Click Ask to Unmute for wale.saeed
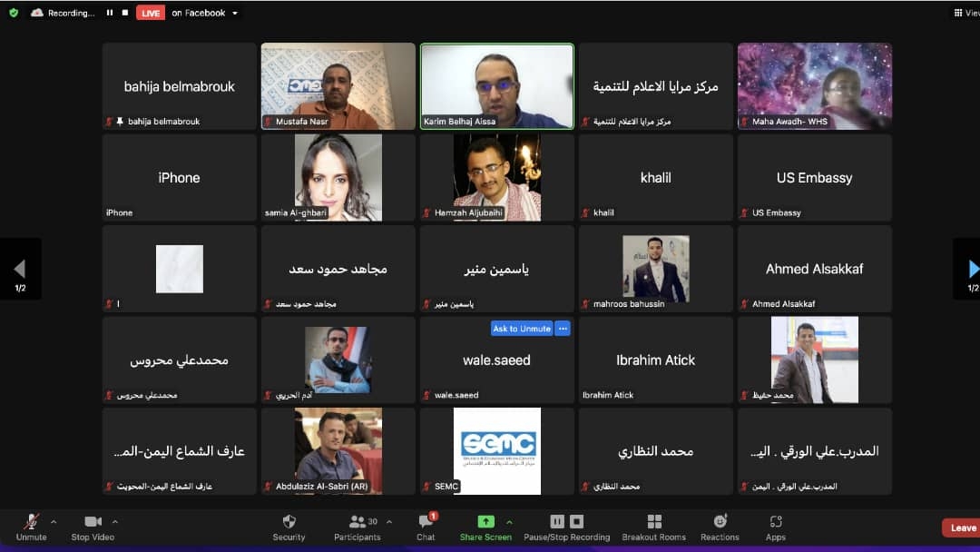Screen dimensions: 980x552 (x=521, y=329)
